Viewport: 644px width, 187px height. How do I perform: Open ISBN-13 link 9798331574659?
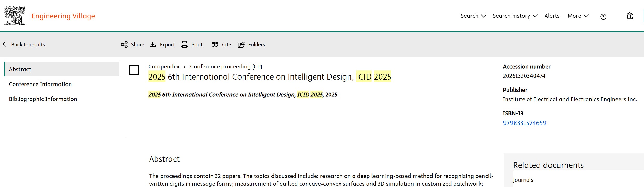[x=525, y=123]
